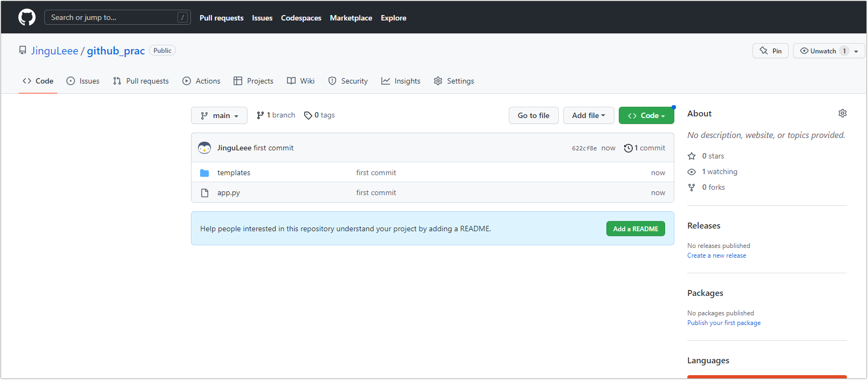Focus the Search or jump to field
The image size is (868, 380).
click(118, 17)
